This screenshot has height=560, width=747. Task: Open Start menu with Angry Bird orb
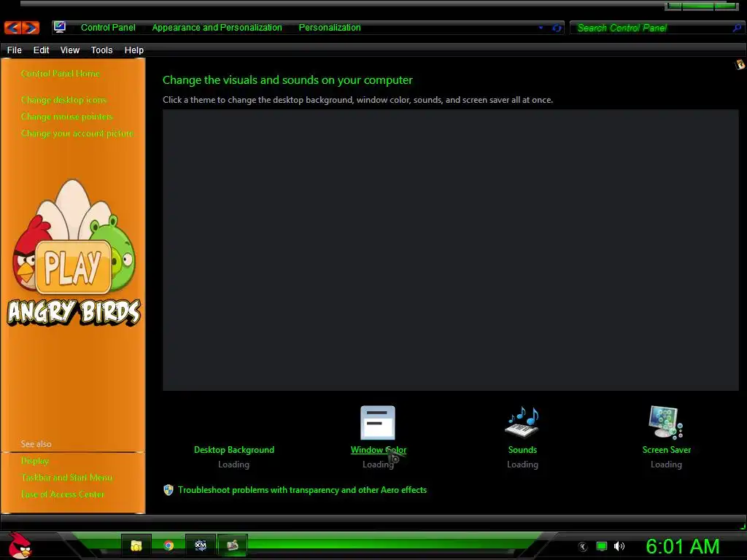[x=20, y=545]
